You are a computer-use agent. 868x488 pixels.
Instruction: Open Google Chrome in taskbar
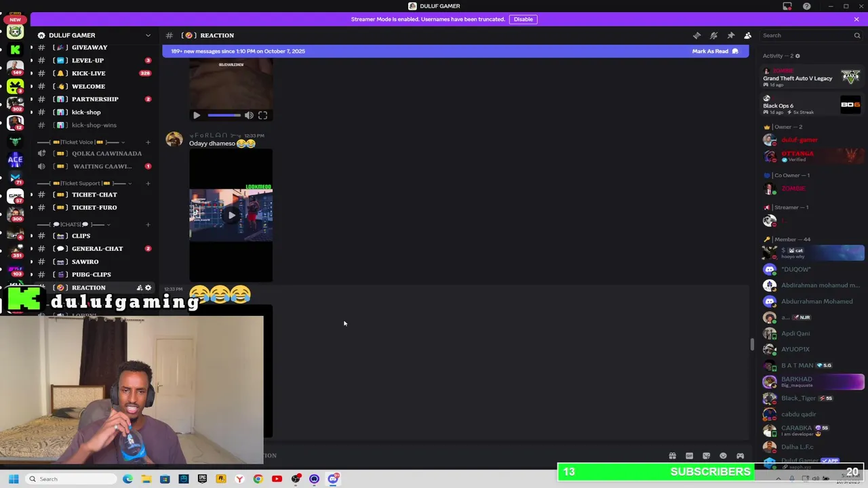click(x=258, y=479)
